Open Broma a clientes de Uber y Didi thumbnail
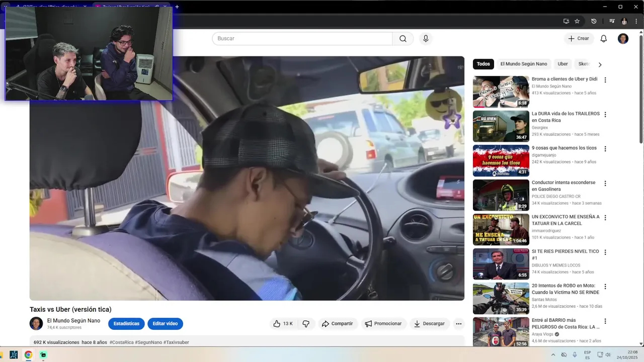Screen dimensions: 644x362 (x=501, y=92)
